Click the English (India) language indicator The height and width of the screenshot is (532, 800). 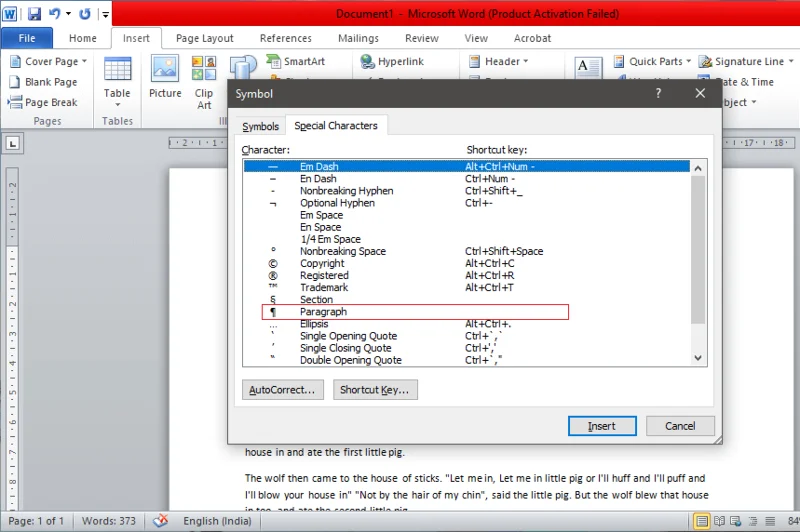pos(217,521)
